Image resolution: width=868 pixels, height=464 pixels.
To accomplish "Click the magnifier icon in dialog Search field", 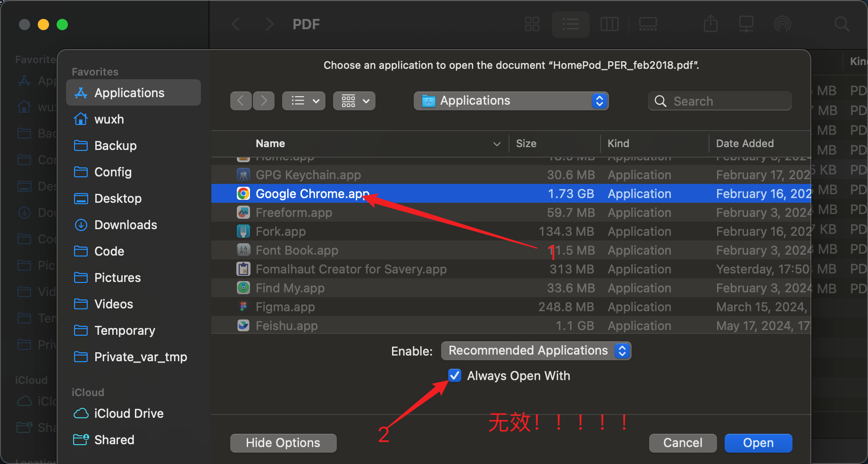I will 660,101.
